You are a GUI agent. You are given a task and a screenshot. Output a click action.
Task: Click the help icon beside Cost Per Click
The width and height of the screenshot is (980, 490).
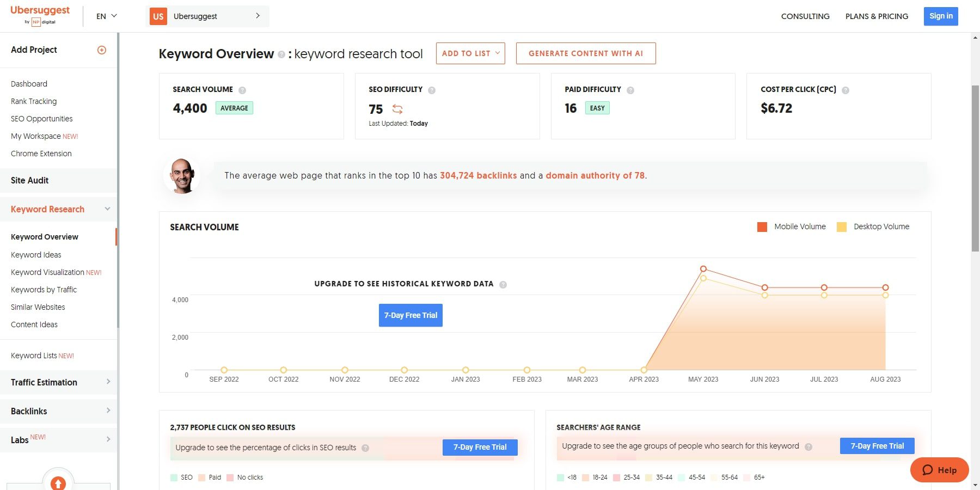point(846,89)
